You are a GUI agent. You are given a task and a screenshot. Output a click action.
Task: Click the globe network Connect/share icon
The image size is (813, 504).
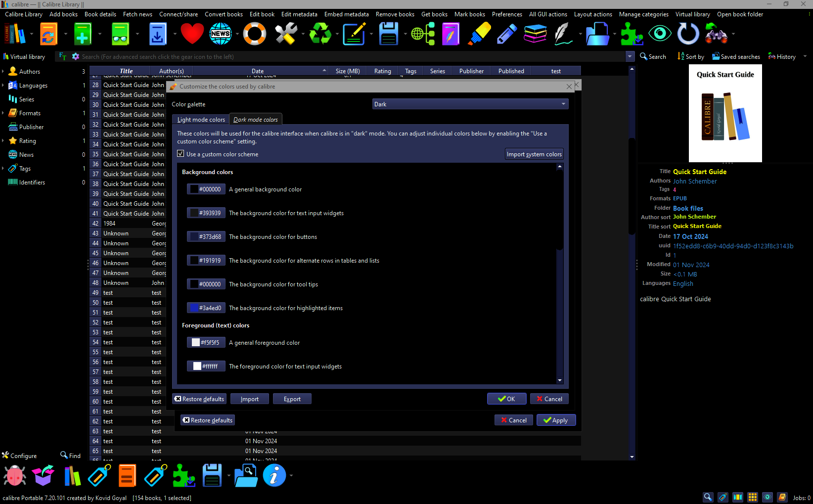click(x=423, y=34)
